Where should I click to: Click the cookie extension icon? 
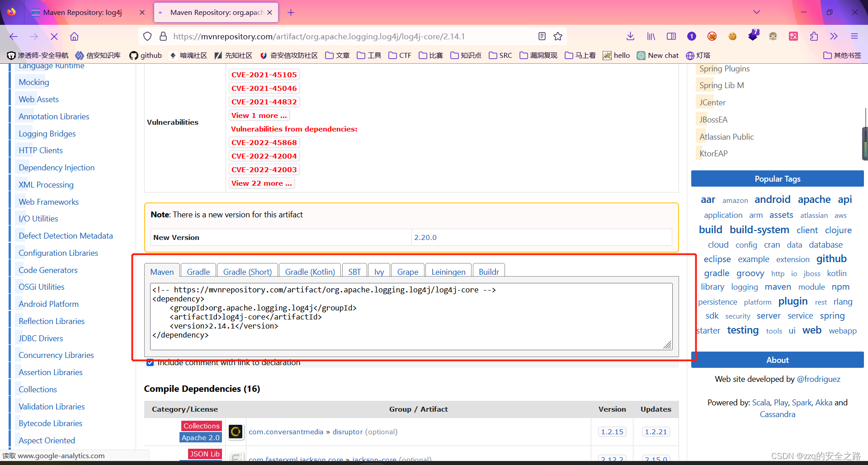[732, 36]
